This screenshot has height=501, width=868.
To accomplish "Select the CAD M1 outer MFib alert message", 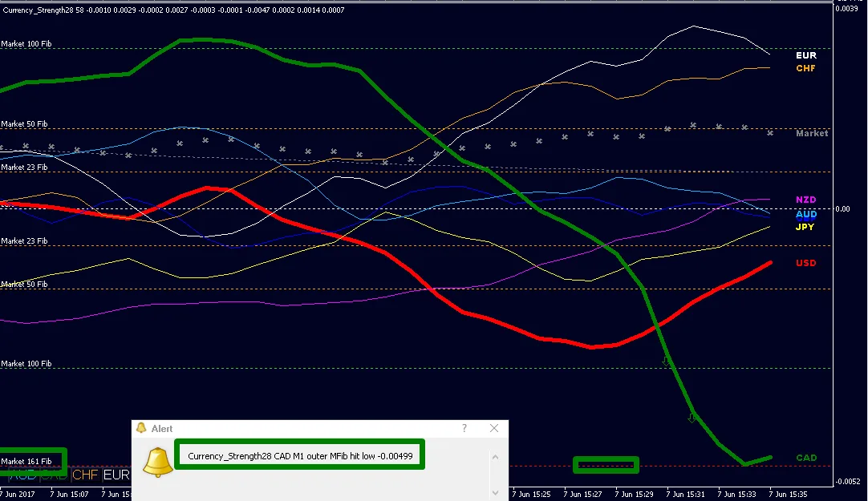I will 300,456.
